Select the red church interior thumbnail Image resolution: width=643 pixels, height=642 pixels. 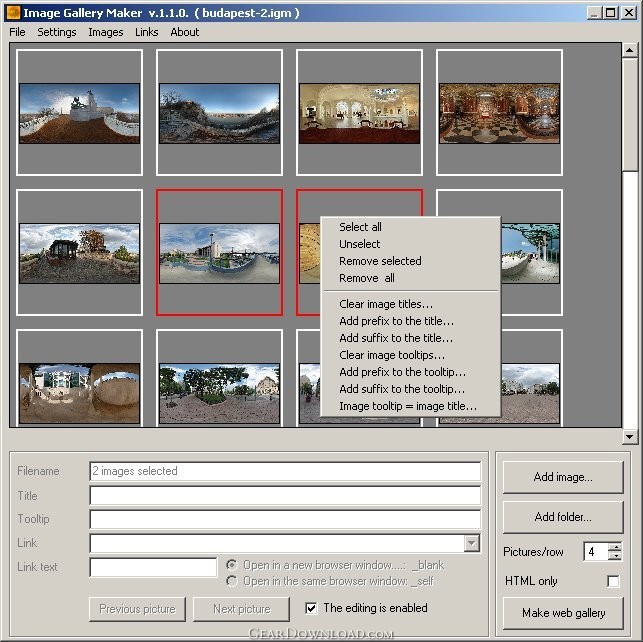click(499, 113)
